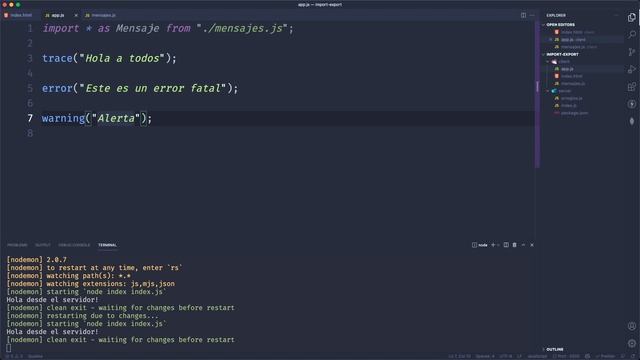Click the warning function call
640x360 pixels.
(63, 118)
